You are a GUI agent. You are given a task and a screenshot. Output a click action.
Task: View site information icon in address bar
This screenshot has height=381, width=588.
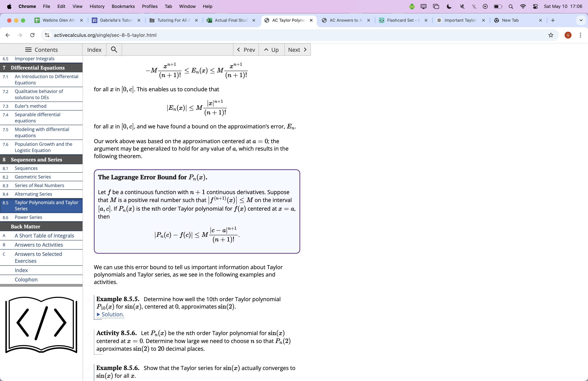click(47, 35)
